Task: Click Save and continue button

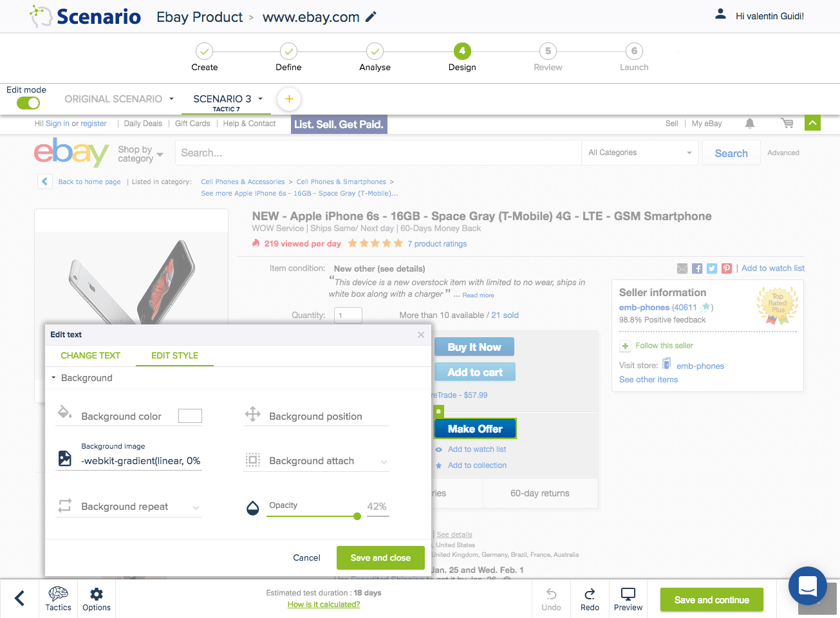Action: [x=712, y=600]
